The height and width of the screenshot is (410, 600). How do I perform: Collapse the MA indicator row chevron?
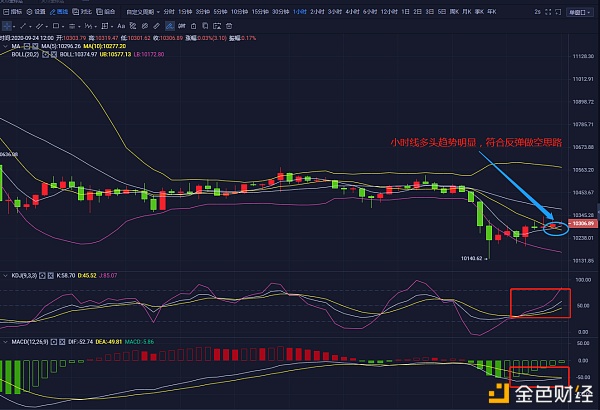(x=5, y=46)
